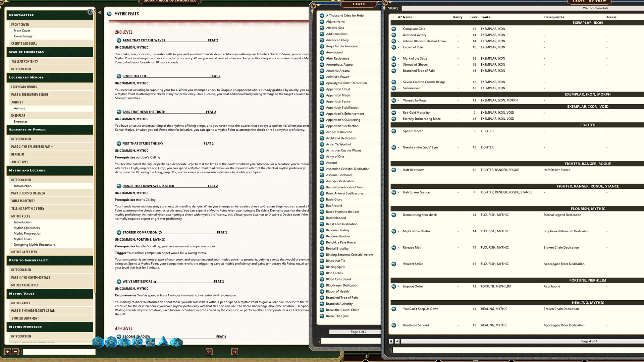Click the d20 die icon
The image size is (644, 362).
coord(98,342)
